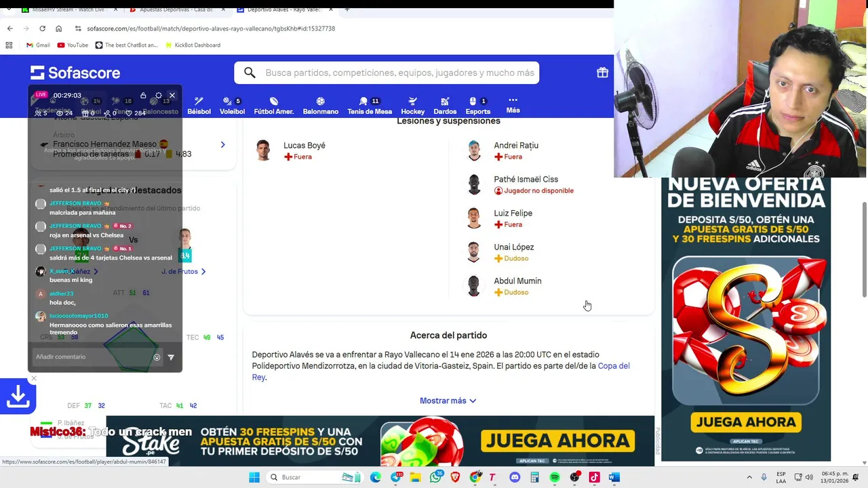Expand Mostrar más in match description
The width and height of the screenshot is (868, 488).
click(x=448, y=401)
